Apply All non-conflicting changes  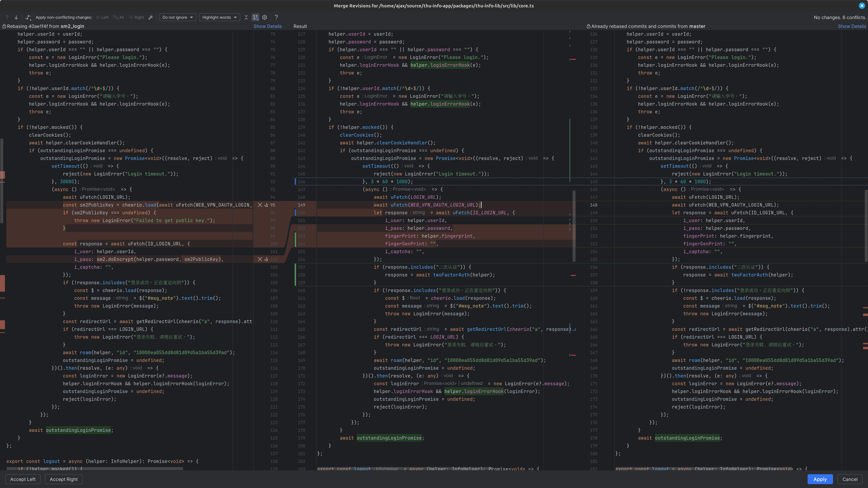click(x=119, y=17)
